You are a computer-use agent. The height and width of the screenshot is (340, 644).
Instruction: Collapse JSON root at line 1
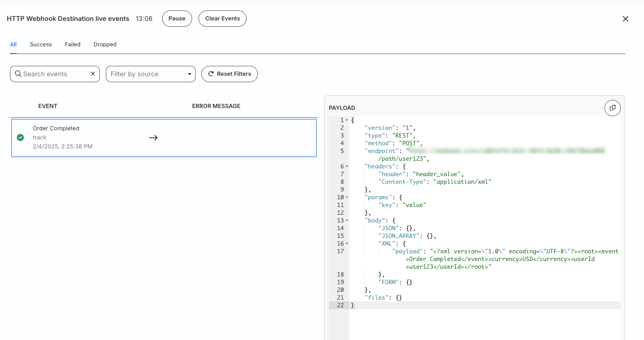347,120
